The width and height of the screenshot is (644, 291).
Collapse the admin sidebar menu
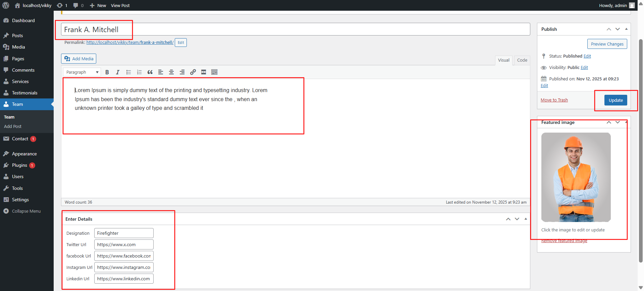[26, 211]
